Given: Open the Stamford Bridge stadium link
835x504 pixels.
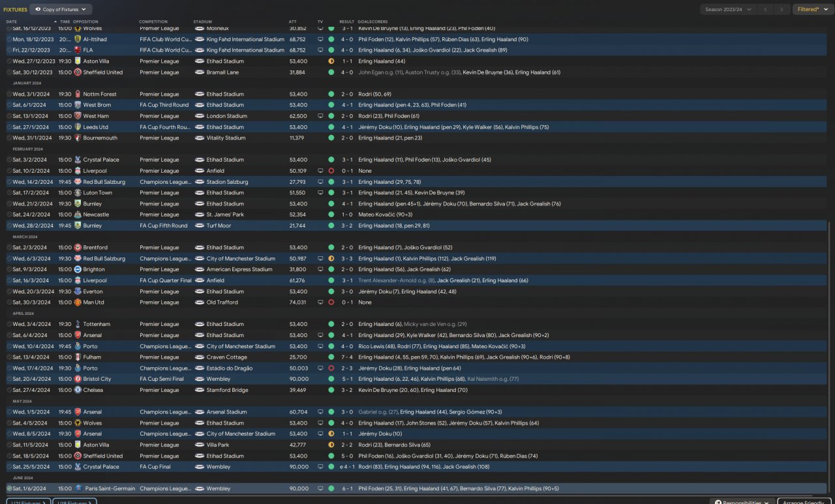Looking at the screenshot, I should pyautogui.click(x=226, y=390).
